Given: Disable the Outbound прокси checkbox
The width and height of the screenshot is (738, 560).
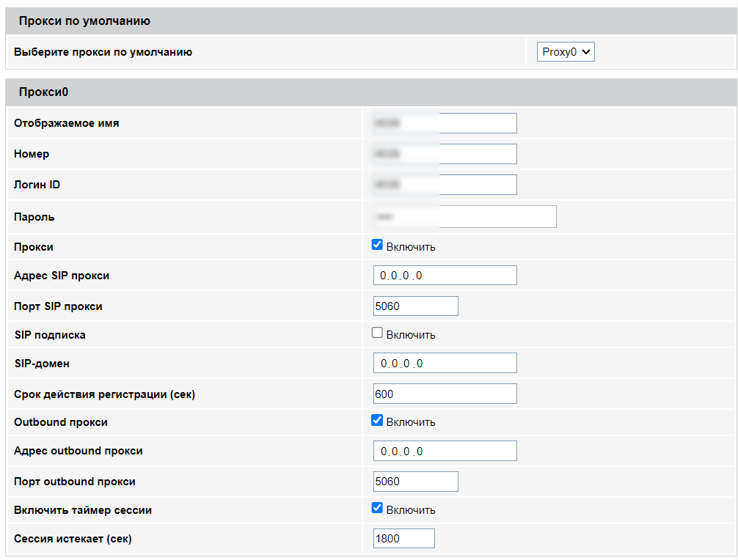Looking at the screenshot, I should (377, 420).
